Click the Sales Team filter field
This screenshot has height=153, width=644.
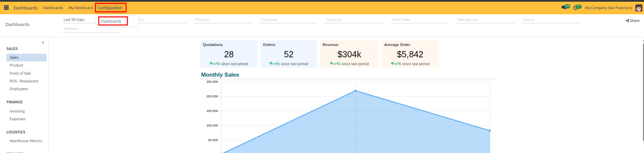(419, 20)
